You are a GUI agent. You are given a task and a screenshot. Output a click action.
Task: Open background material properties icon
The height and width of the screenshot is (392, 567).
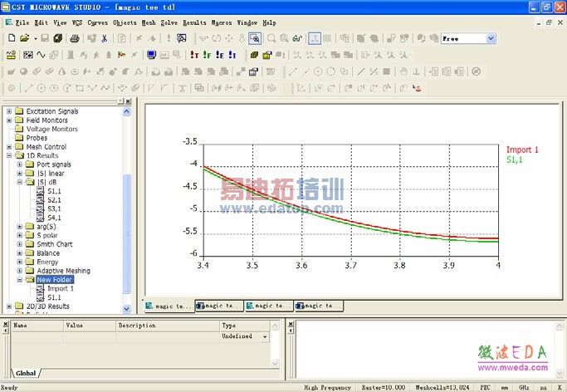click(28, 55)
